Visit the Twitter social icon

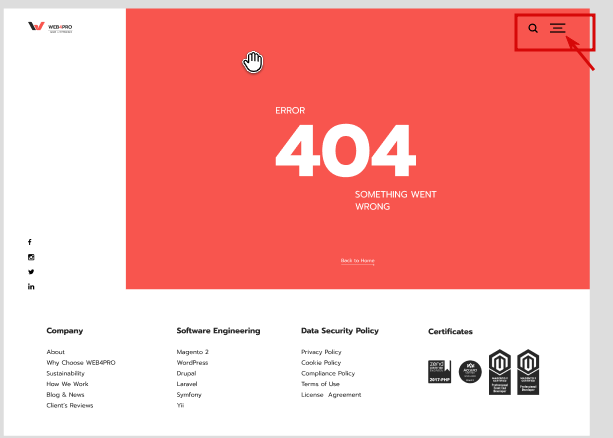point(31,272)
